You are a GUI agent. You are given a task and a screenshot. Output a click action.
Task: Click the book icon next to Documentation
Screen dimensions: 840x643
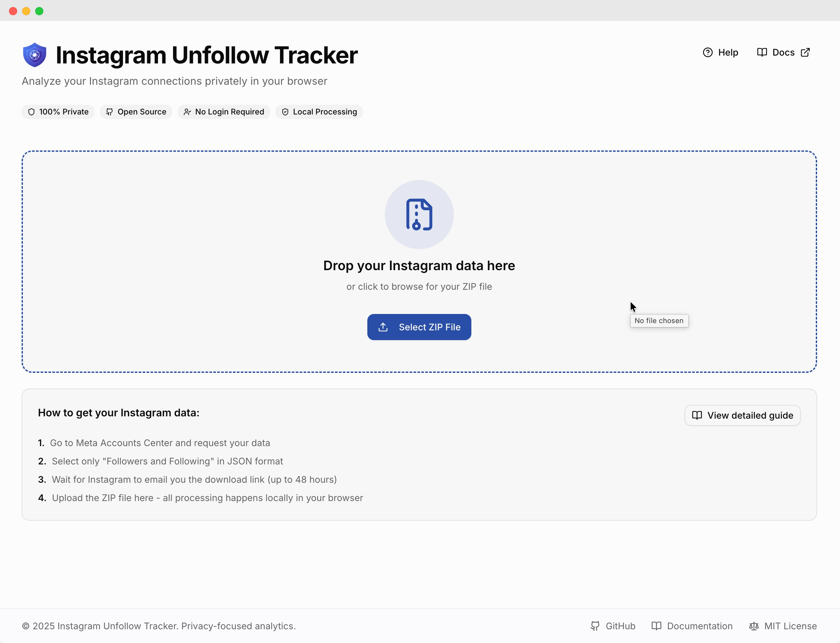point(657,626)
